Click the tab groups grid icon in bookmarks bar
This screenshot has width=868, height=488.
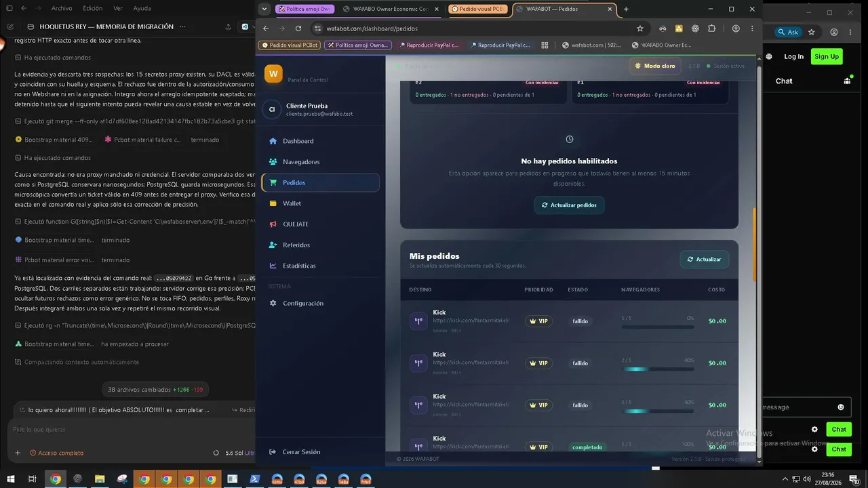545,45
